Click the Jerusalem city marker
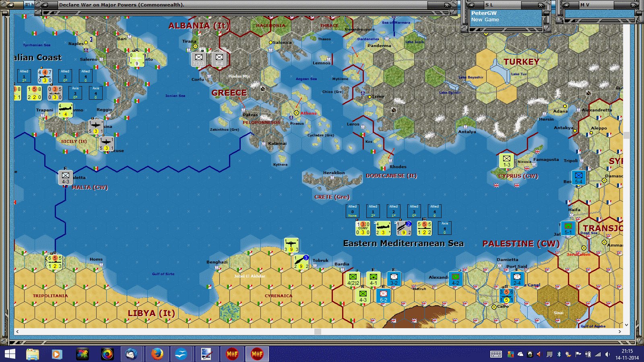 (584, 248)
